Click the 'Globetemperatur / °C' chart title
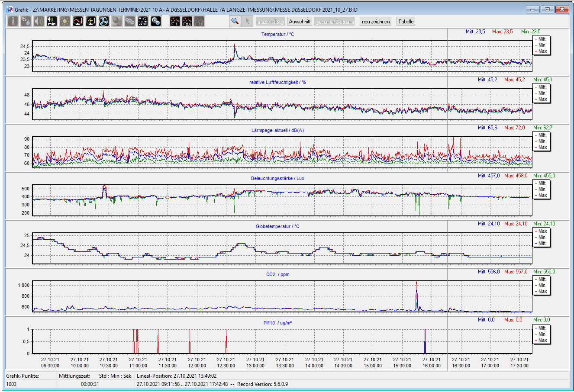This screenshot has width=574, height=392. pyautogui.click(x=277, y=226)
